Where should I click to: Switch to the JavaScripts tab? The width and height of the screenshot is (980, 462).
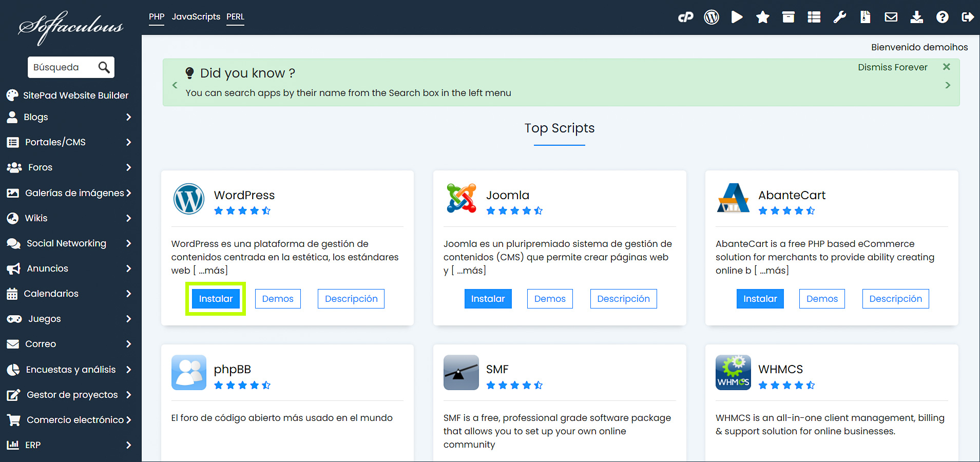[x=196, y=17]
